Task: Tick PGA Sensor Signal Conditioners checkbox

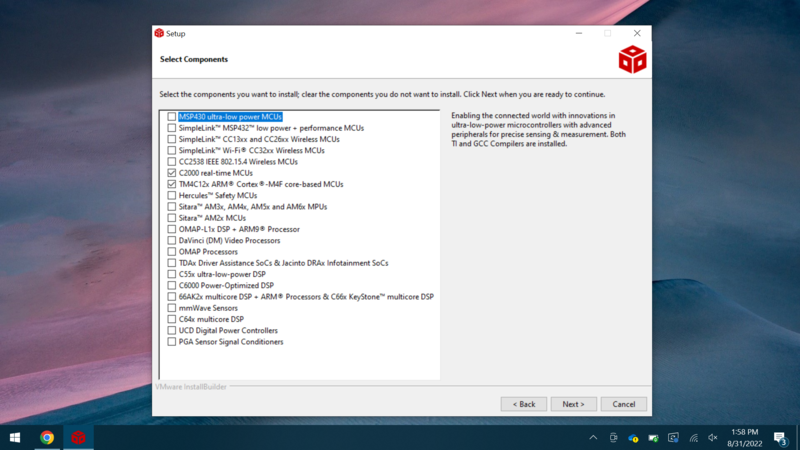Action: click(171, 341)
